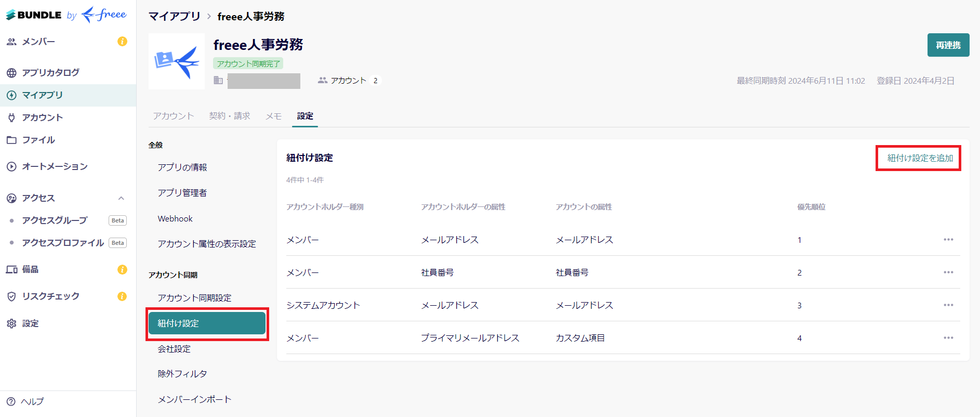The image size is (980, 417).
Task: Click breadcrumb chevron after マイアプリ
Action: (209, 17)
